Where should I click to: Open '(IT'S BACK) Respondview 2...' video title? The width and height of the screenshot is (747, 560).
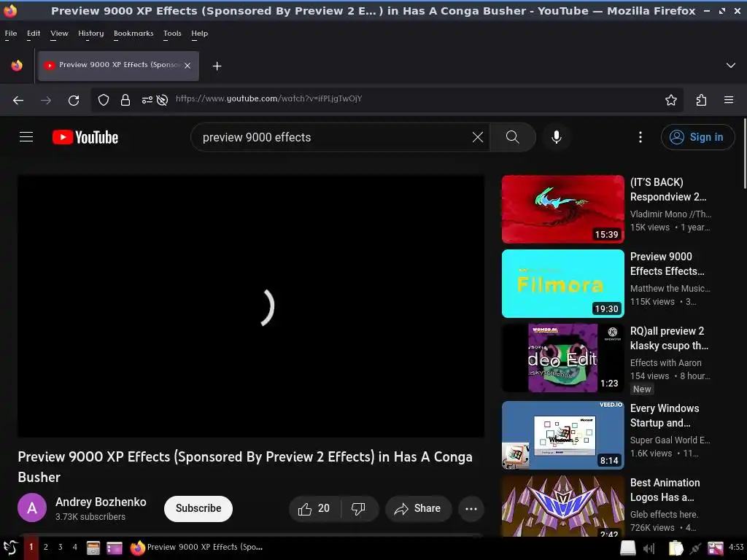tap(668, 190)
